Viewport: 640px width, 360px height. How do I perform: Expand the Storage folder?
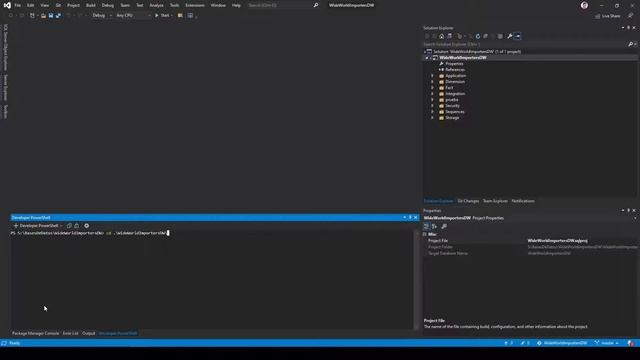pos(432,118)
